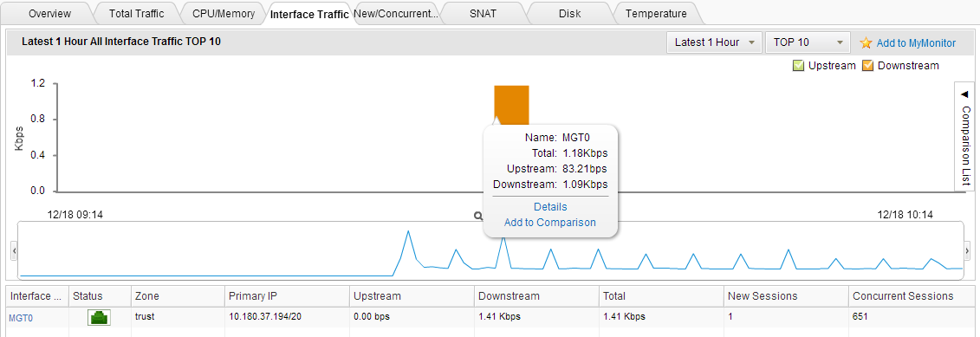This screenshot has height=337, width=980.
Task: Click the left arrow of timeline scroller
Action: coord(14,250)
